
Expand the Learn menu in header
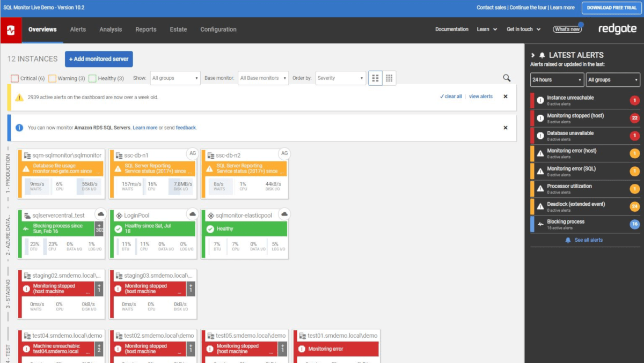pyautogui.click(x=487, y=29)
